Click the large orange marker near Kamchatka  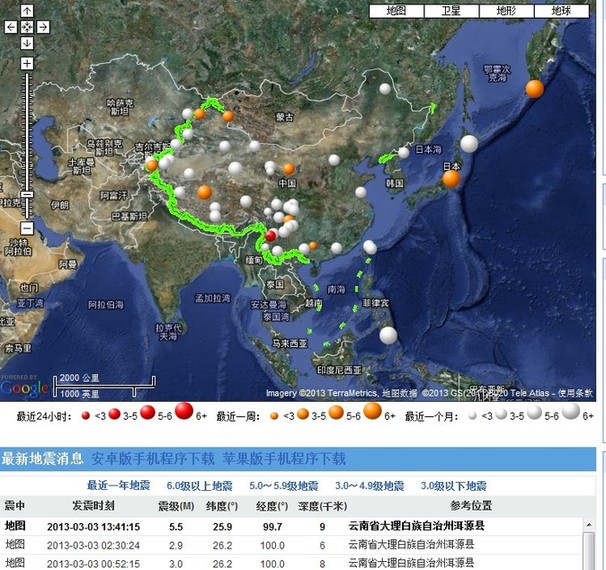pyautogui.click(x=535, y=89)
